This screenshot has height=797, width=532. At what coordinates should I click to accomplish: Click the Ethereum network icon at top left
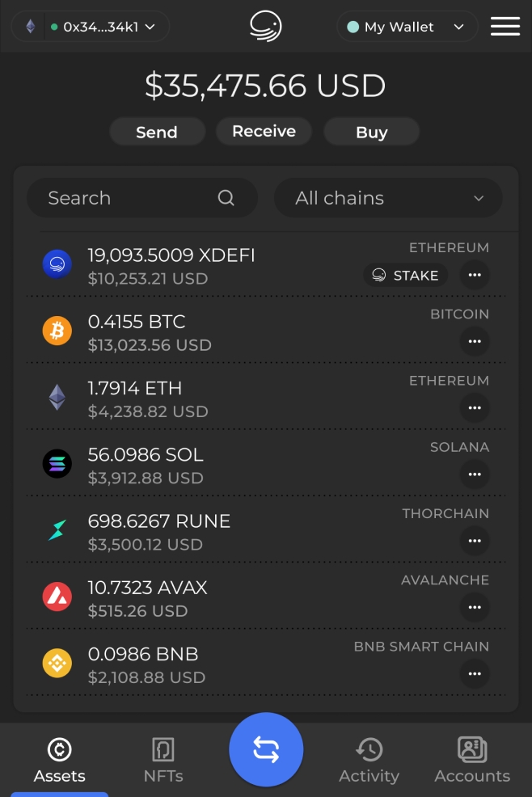(x=31, y=27)
